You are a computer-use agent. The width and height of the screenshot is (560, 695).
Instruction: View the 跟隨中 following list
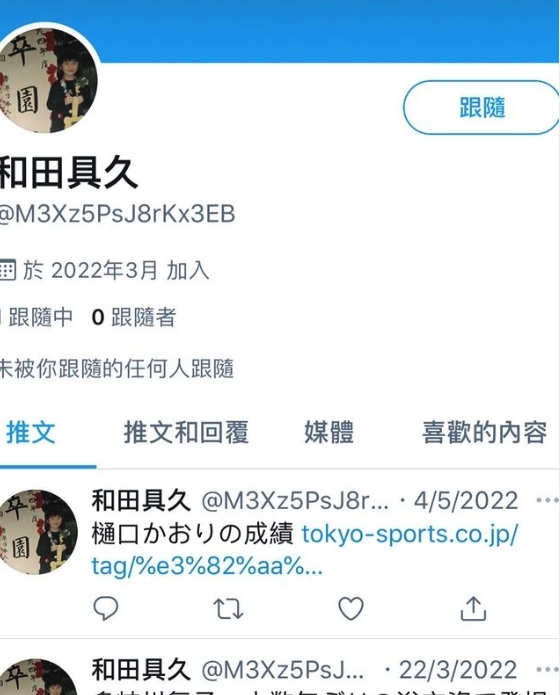pyautogui.click(x=36, y=317)
